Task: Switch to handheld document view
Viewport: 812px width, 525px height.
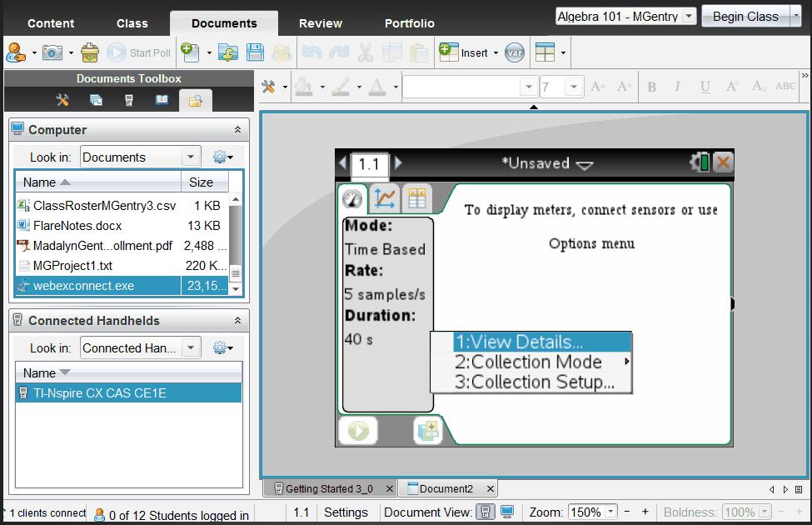Action: (x=486, y=512)
